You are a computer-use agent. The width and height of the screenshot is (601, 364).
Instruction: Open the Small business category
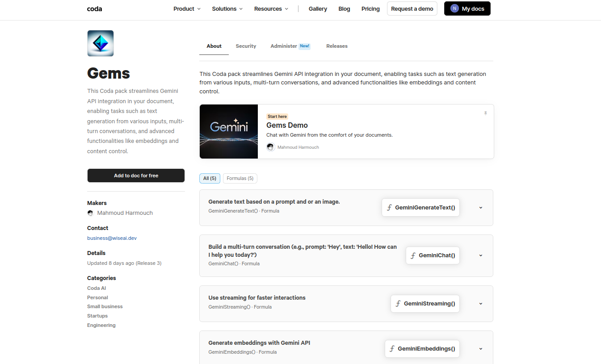coord(105,306)
